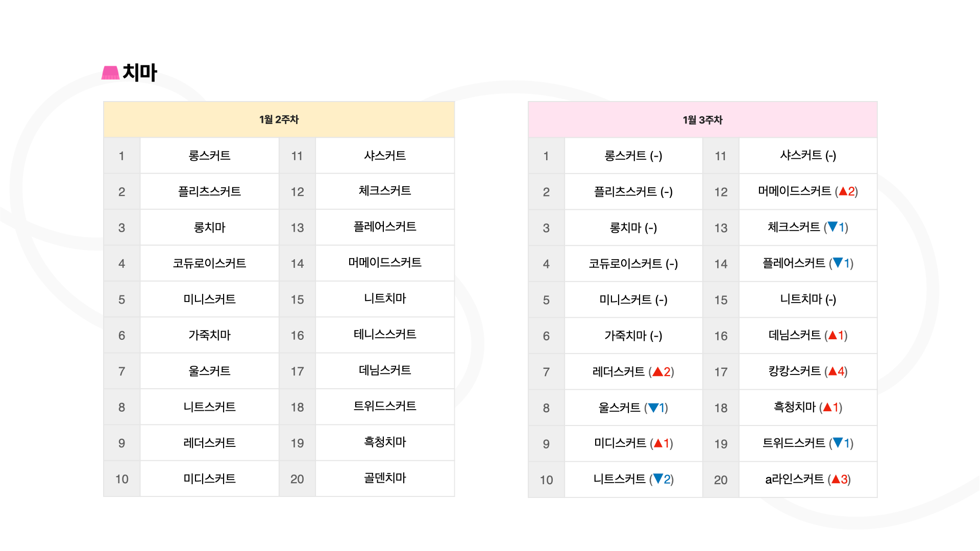Click the 치마 title text
The width and height of the screenshot is (980, 551).
(140, 72)
